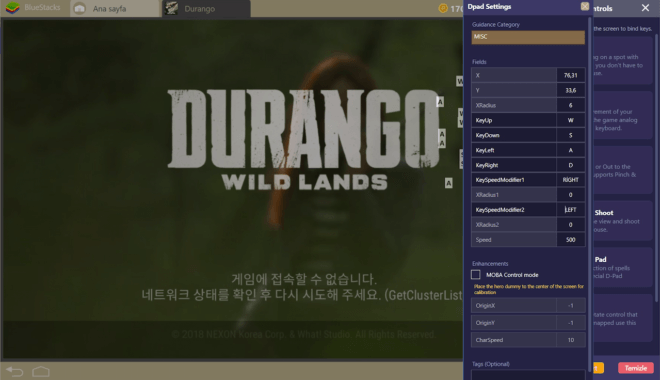
Task: Click the Android back arrow icon
Action: click(x=14, y=371)
